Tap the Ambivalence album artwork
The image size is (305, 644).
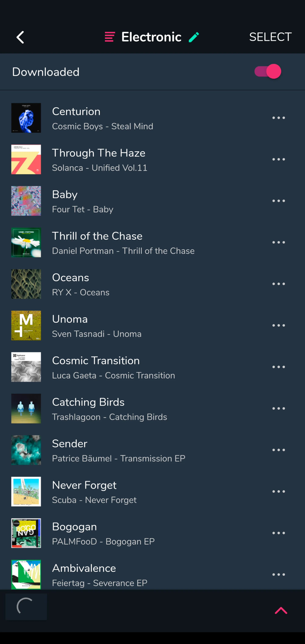point(26,574)
